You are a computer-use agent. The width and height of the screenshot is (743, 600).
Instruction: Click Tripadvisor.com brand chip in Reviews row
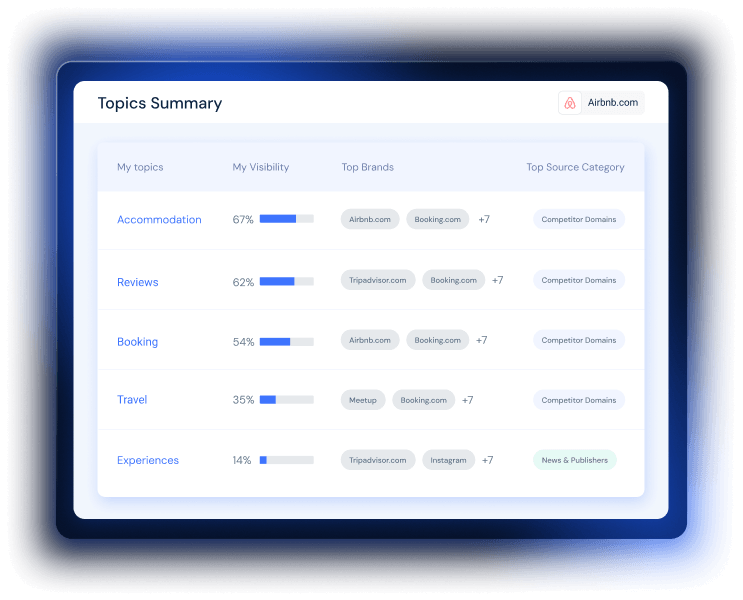[378, 280]
